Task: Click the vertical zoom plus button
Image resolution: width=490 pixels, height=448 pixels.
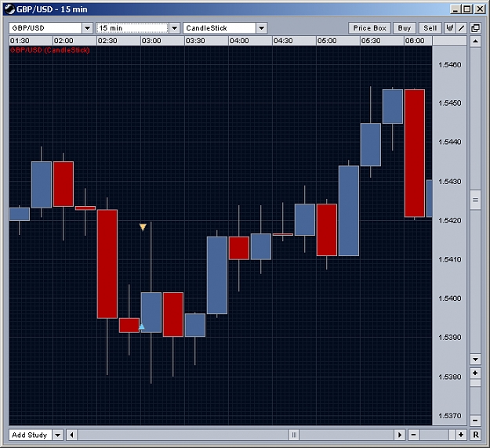Action: (x=475, y=373)
